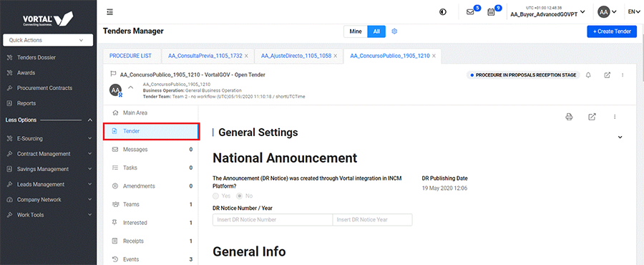This screenshot has width=644, height=265.
Task: Open Receipts in the procedure menu
Action: [151, 241]
